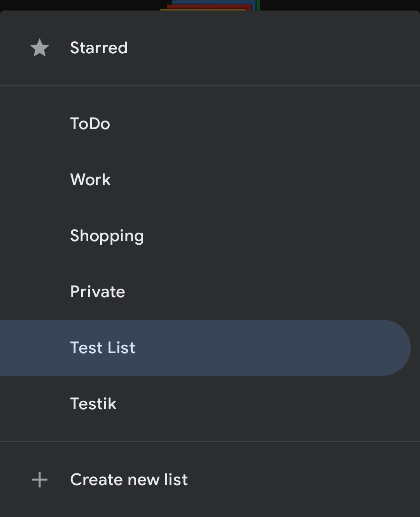The image size is (420, 517).
Task: Click the divider area below Starred
Action: tap(210, 84)
